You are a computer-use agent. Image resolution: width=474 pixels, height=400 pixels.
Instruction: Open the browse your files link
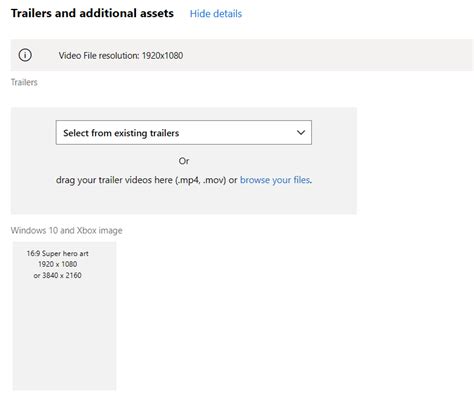point(275,180)
